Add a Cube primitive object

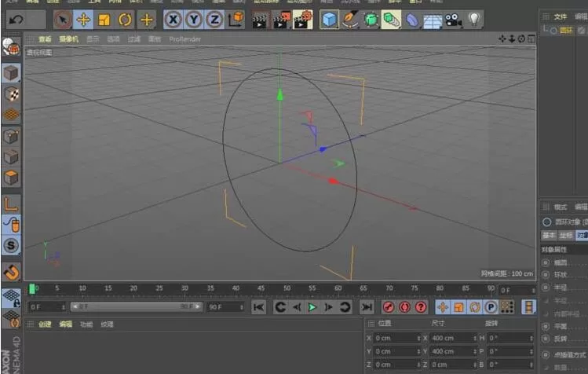[329, 20]
